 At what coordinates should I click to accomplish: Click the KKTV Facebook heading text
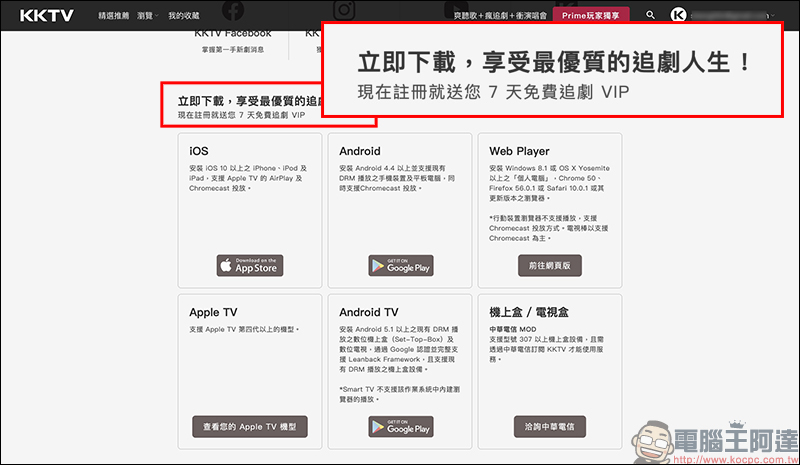point(233,34)
